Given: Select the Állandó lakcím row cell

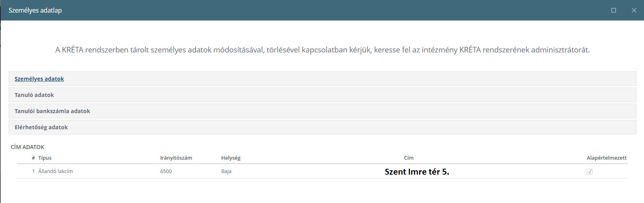Looking at the screenshot, I should tap(55, 171).
